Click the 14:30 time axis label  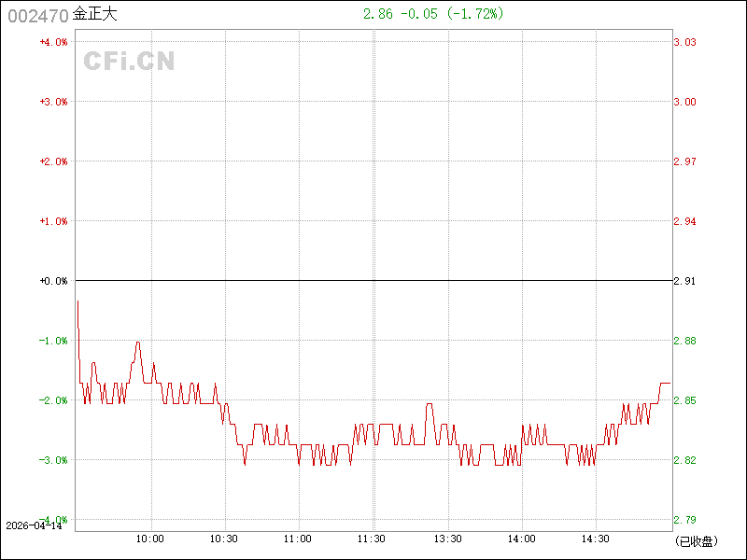tap(595, 539)
